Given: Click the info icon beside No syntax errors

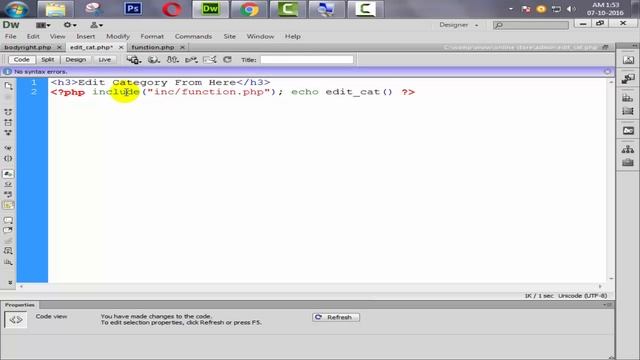Looking at the screenshot, I should 7,71.
